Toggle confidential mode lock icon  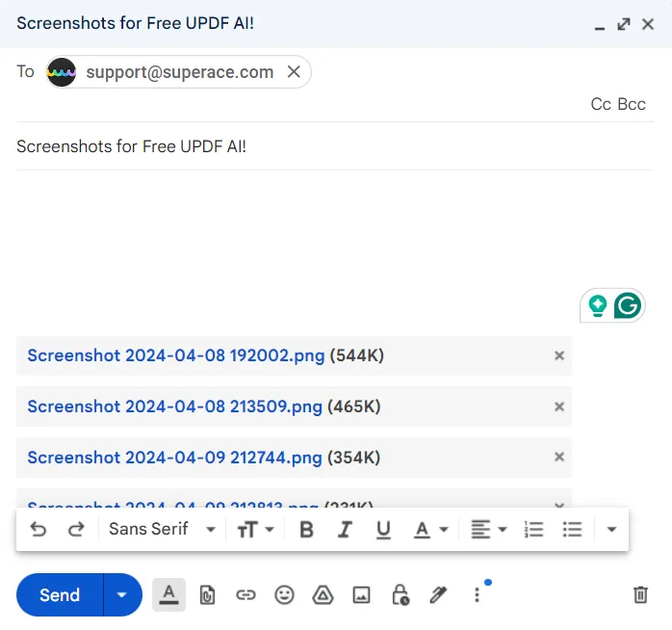pos(400,595)
